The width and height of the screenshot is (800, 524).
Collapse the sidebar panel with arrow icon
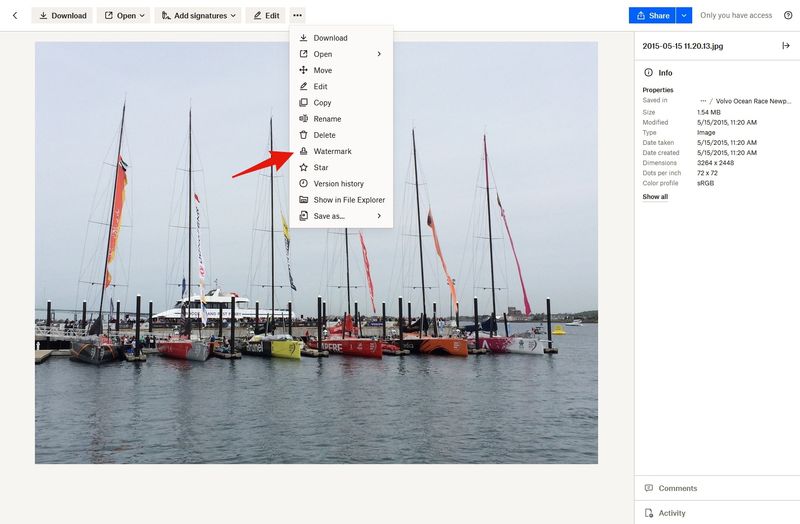tap(785, 46)
